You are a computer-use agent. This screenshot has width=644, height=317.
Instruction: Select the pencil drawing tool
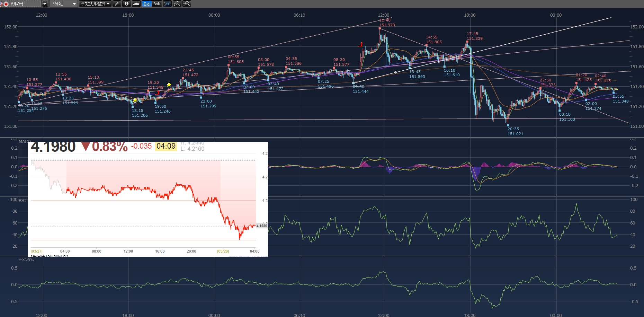117,4
